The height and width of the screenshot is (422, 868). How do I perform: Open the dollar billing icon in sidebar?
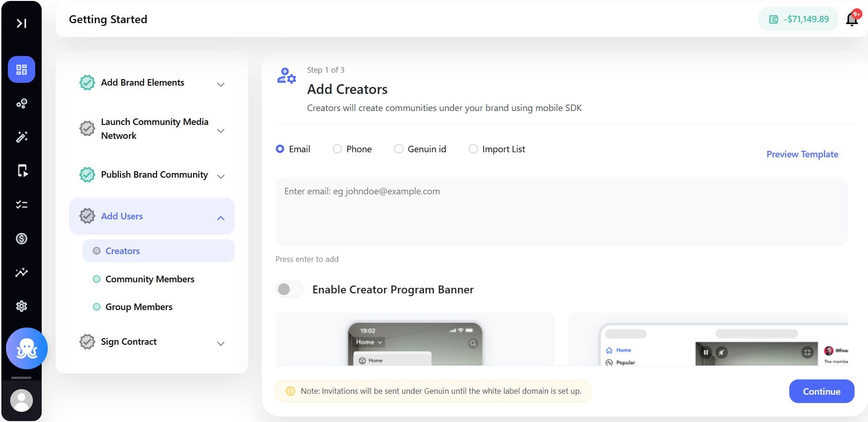tap(21, 238)
